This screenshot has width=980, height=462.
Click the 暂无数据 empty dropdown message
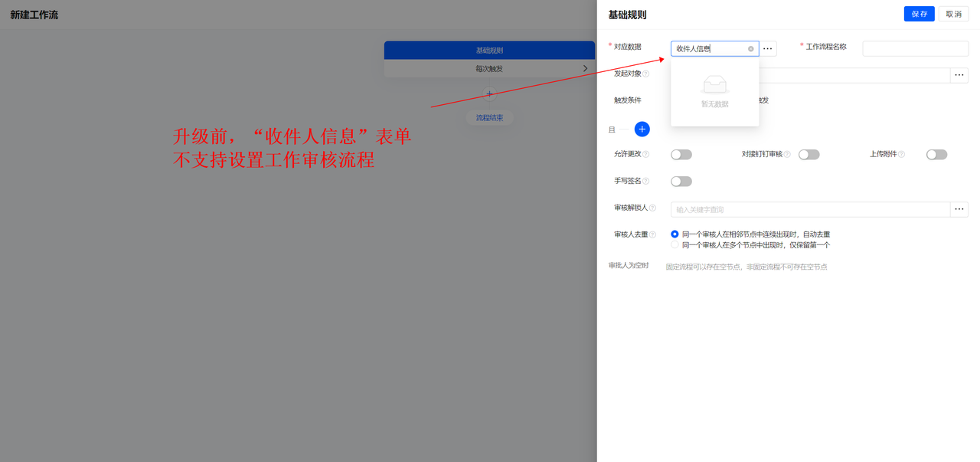tap(715, 104)
